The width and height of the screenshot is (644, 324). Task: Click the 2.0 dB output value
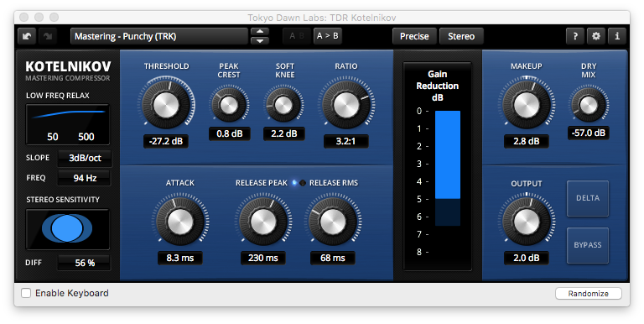[527, 259]
